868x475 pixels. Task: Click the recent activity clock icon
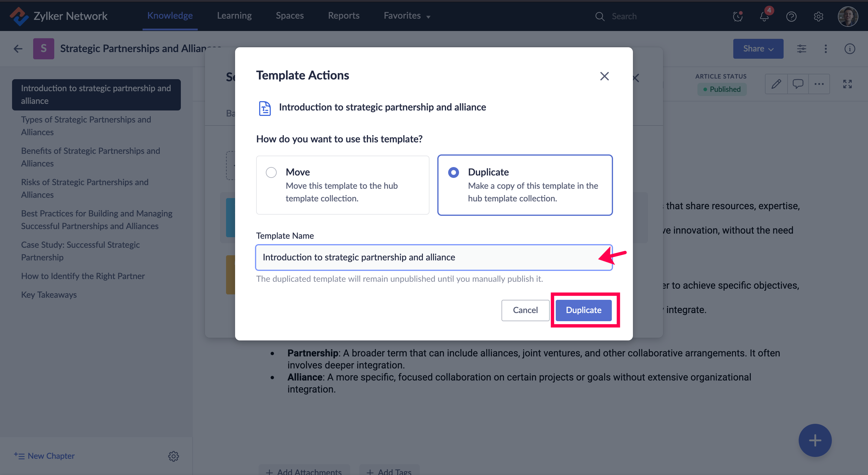737,16
